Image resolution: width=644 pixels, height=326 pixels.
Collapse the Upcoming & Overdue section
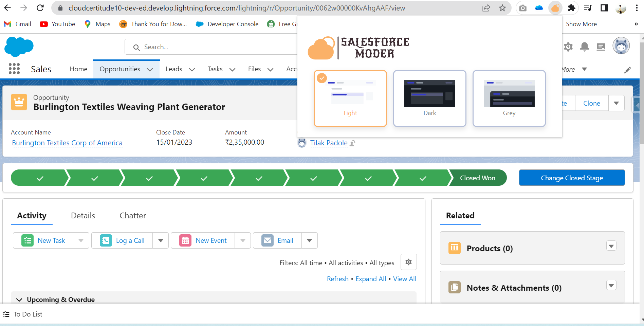(x=19, y=300)
